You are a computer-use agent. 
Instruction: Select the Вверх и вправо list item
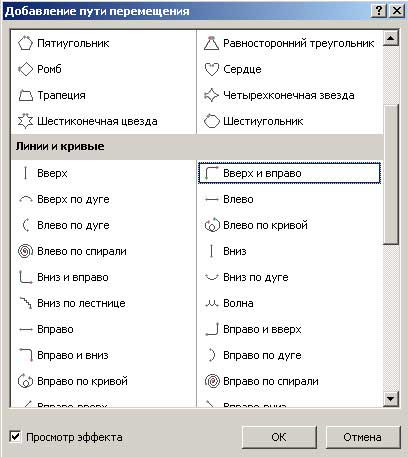[x=289, y=173]
